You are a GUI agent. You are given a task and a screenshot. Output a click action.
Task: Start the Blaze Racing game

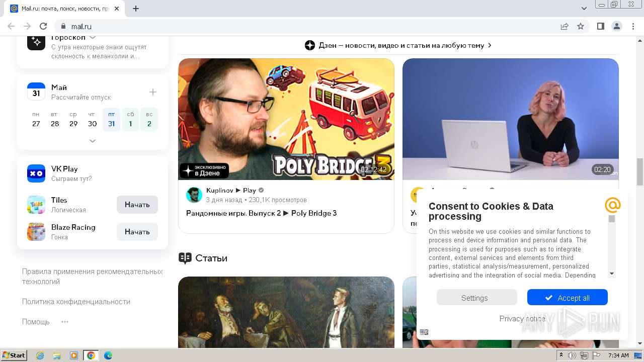137,232
